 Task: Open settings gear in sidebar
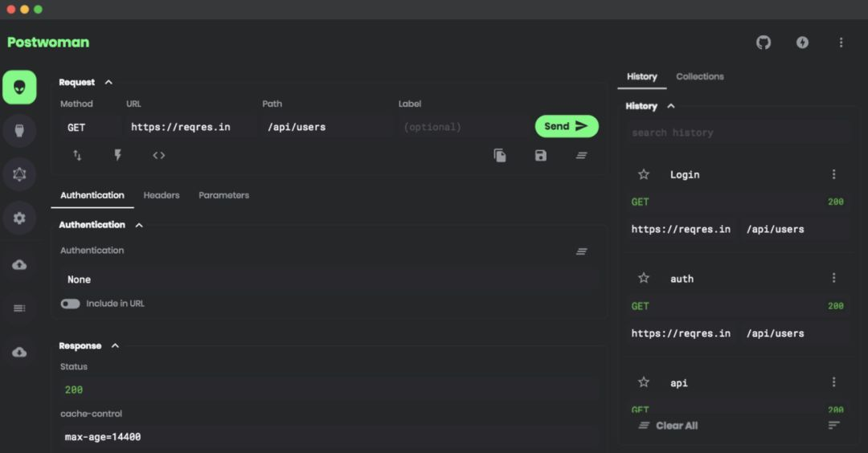click(x=19, y=218)
